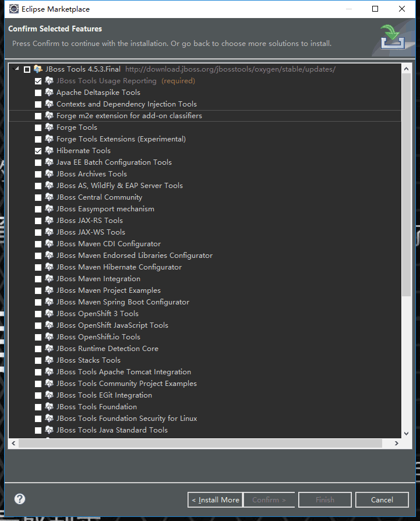Collapse the JBoss Tools 4.5.3.Final tree node
Image resolution: width=420 pixels, height=521 pixels.
point(16,69)
